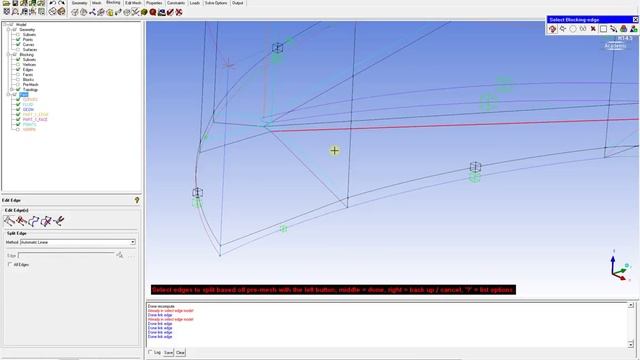Click message window scrollbar up arrow
The height and width of the screenshot is (360, 640).
tap(631, 305)
